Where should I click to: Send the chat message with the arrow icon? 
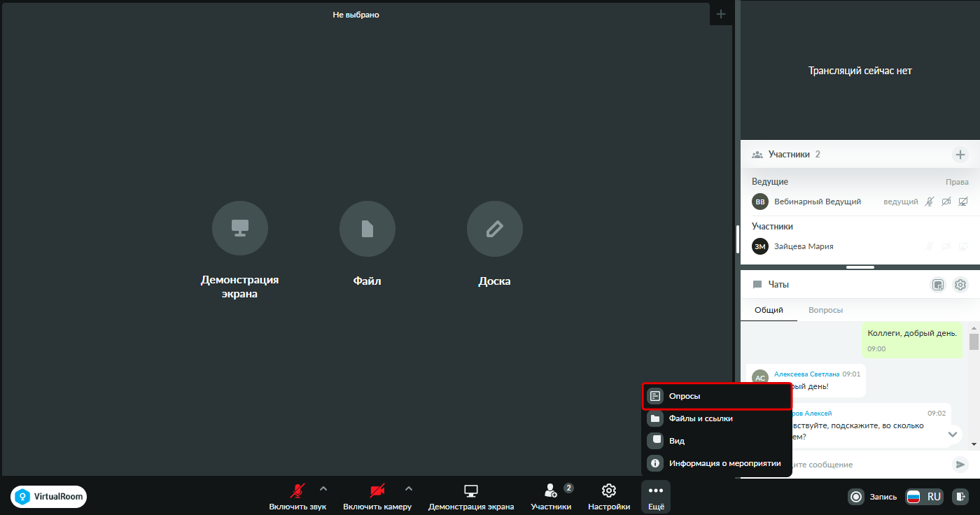(960, 464)
